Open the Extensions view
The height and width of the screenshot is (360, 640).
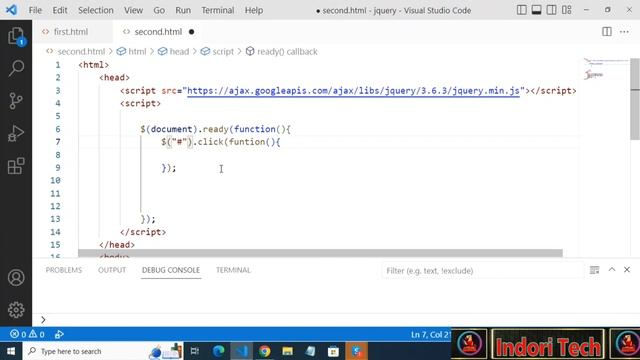(x=16, y=166)
